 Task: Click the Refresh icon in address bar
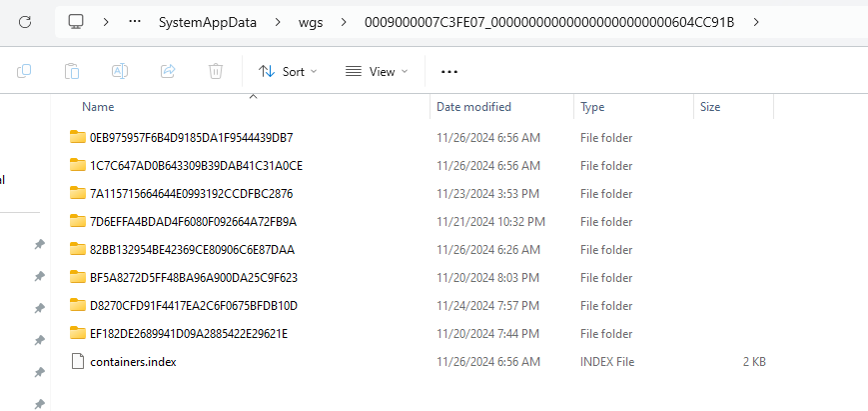coord(25,21)
